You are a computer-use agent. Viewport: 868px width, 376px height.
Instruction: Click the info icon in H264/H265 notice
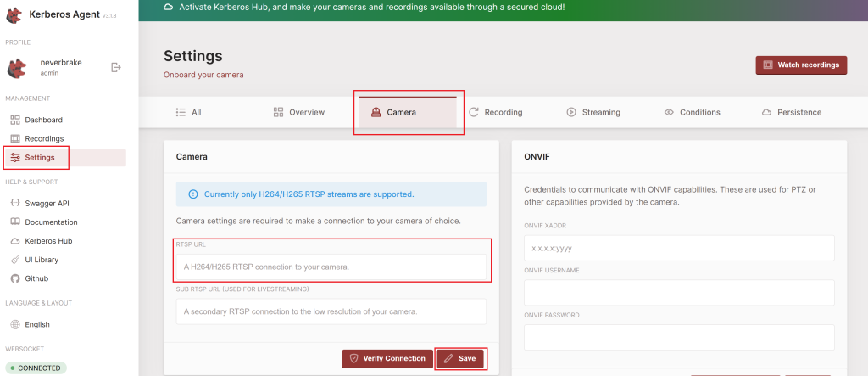tap(193, 194)
